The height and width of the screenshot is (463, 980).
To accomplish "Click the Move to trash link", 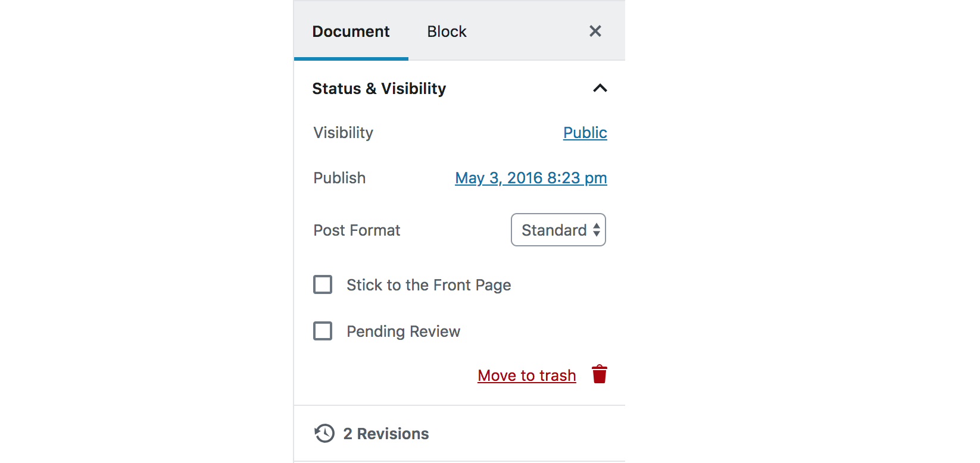I will pos(527,376).
